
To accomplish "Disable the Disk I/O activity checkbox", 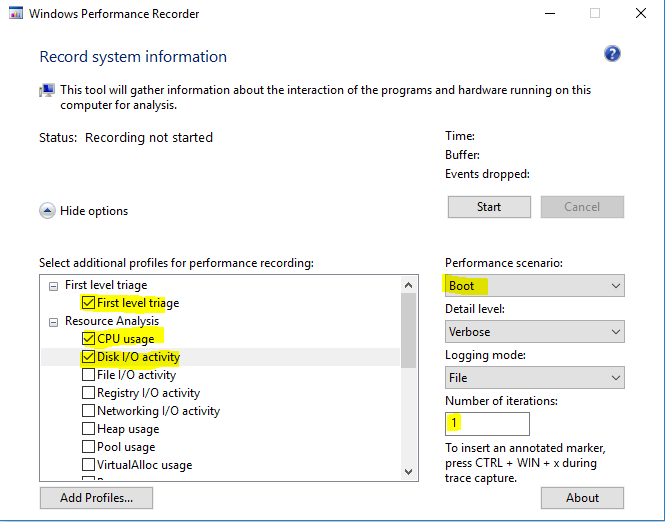I will click(89, 357).
